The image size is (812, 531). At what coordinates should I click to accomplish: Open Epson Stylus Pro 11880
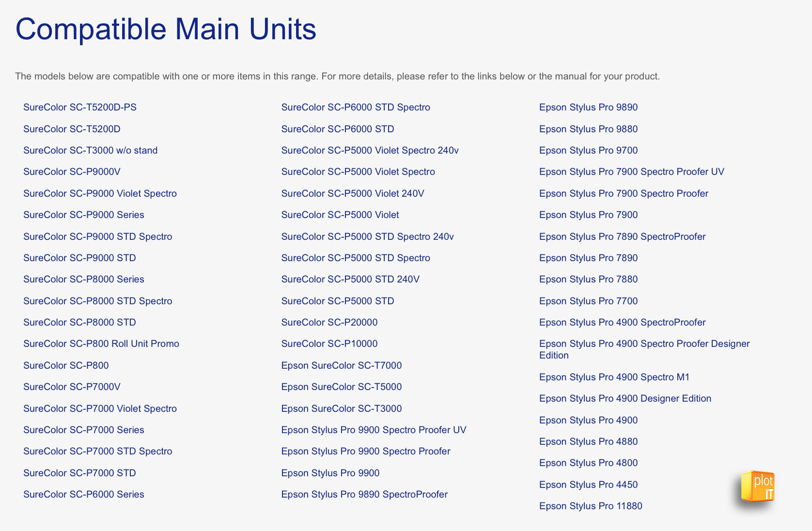(591, 506)
